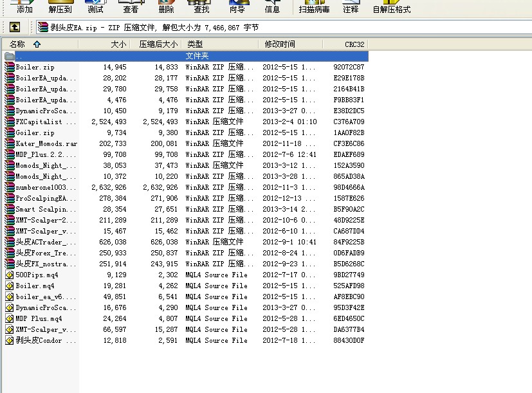Select the parent folder '..' row
This screenshot has width=532, height=393.
point(186,56)
